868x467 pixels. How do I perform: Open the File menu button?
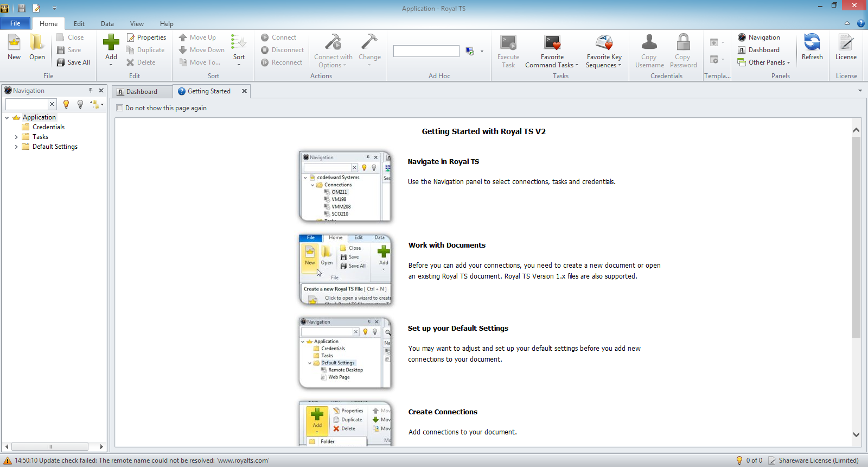(15, 23)
